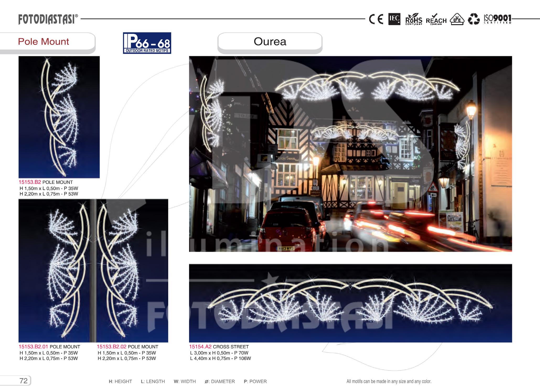
Task: Click product code 15153.B2
Action: [x=30, y=182]
